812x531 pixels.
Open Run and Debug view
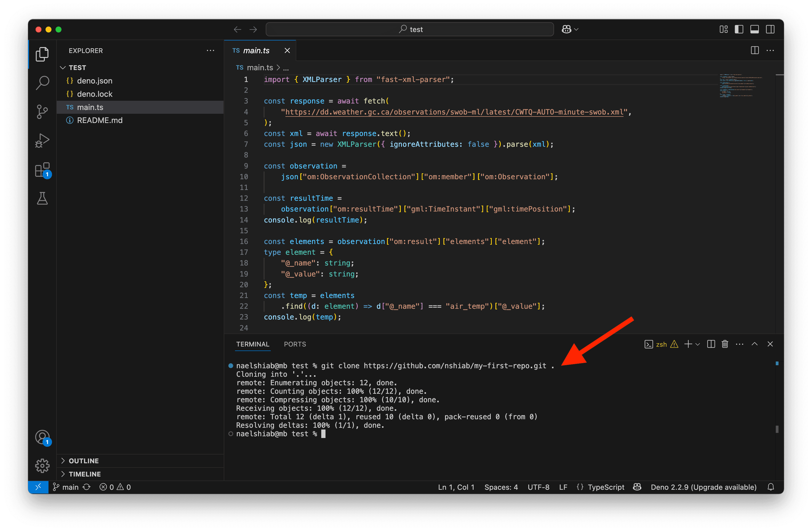(42, 140)
